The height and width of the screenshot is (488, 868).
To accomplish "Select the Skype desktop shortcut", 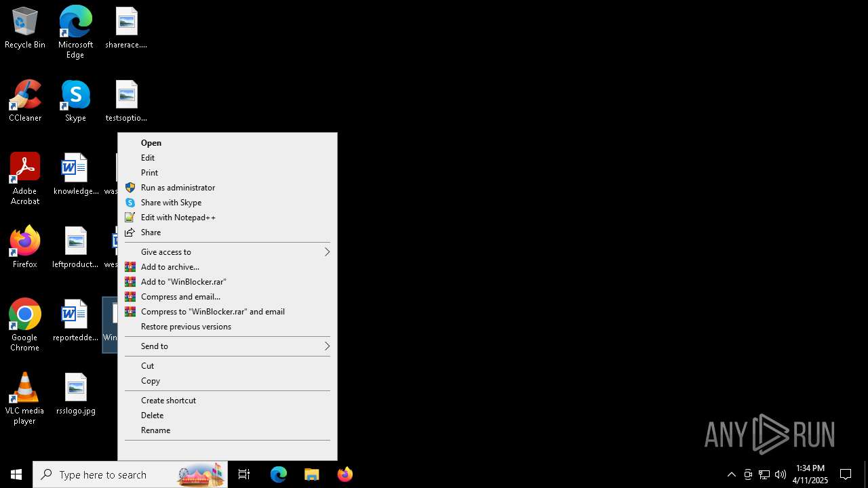I will tap(75, 102).
